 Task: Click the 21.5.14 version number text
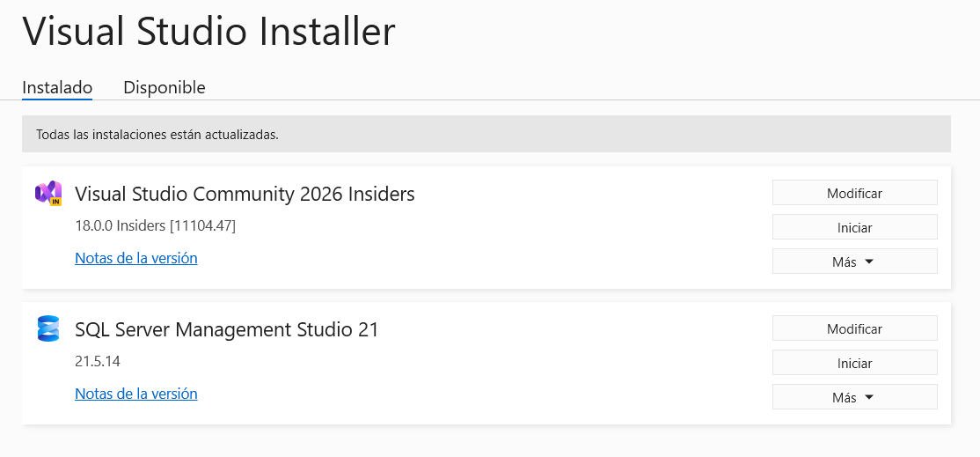click(x=98, y=361)
